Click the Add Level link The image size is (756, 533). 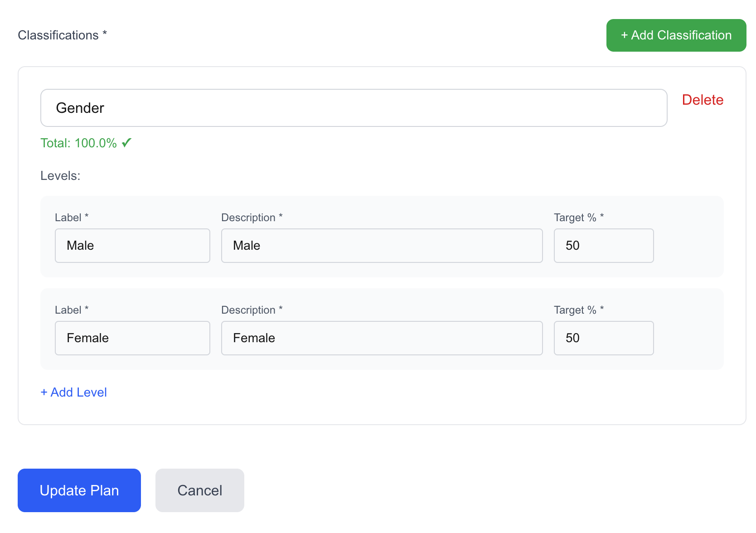[x=74, y=392]
